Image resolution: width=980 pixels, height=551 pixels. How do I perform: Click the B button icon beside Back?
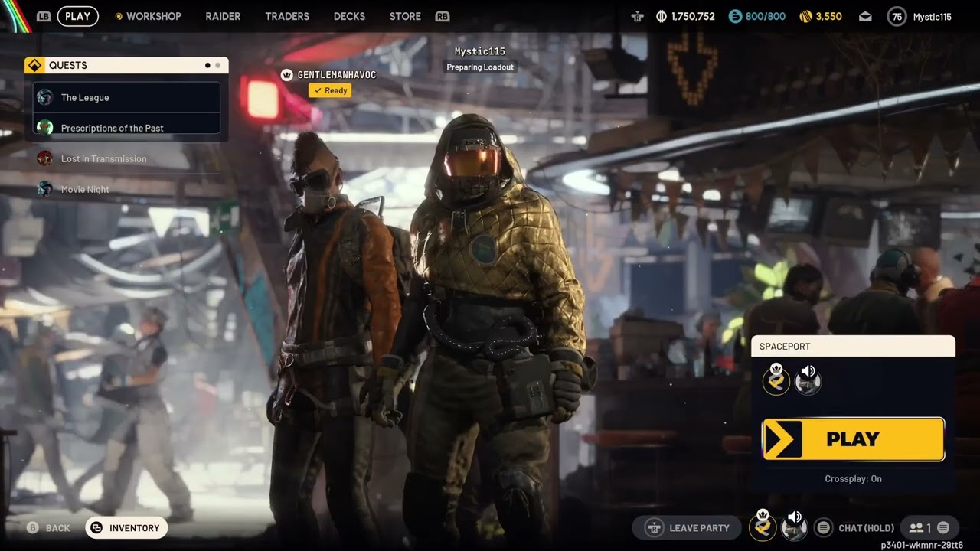point(32,527)
